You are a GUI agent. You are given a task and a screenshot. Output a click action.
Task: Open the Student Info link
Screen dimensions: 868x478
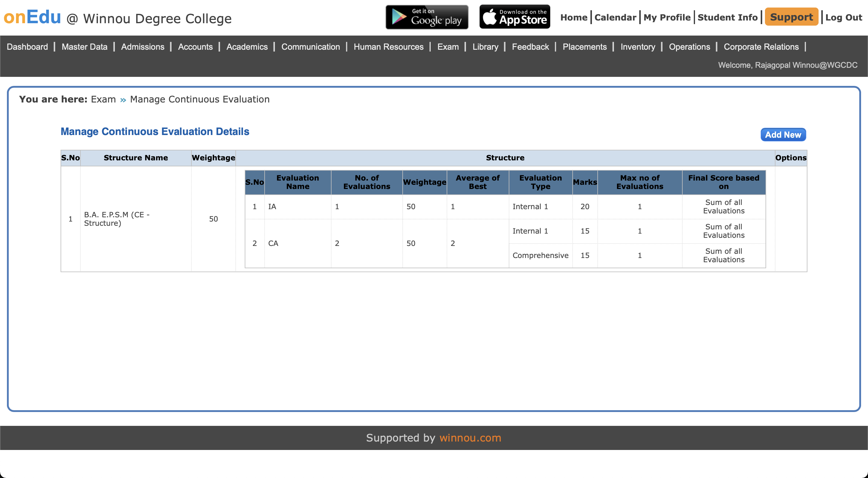point(727,17)
